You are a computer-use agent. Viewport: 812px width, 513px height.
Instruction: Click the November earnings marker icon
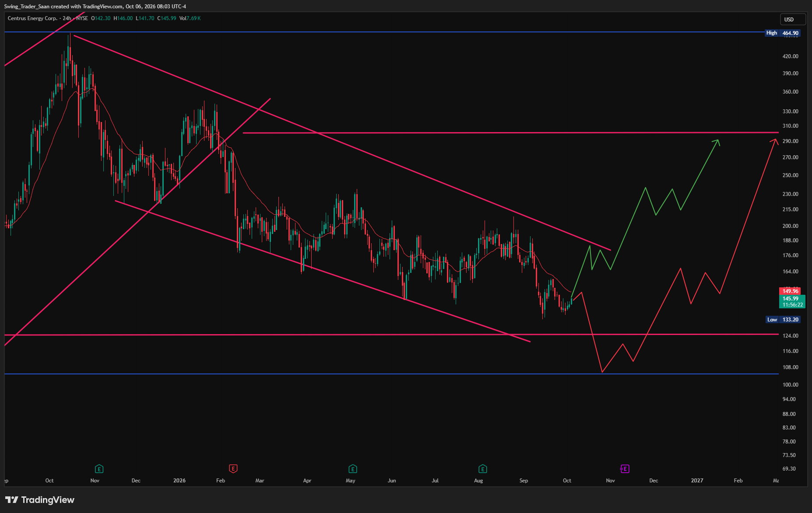click(99, 469)
